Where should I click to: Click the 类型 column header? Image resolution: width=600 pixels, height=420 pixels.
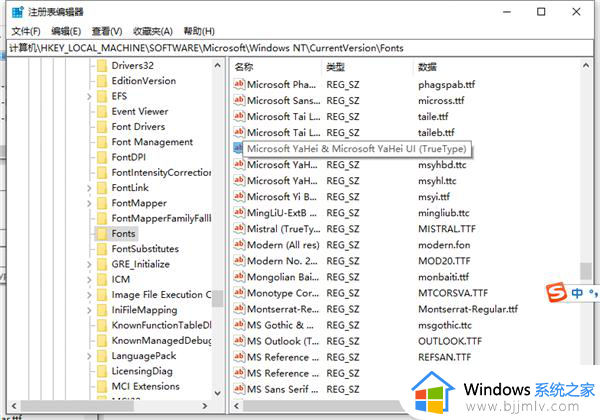pyautogui.click(x=336, y=67)
